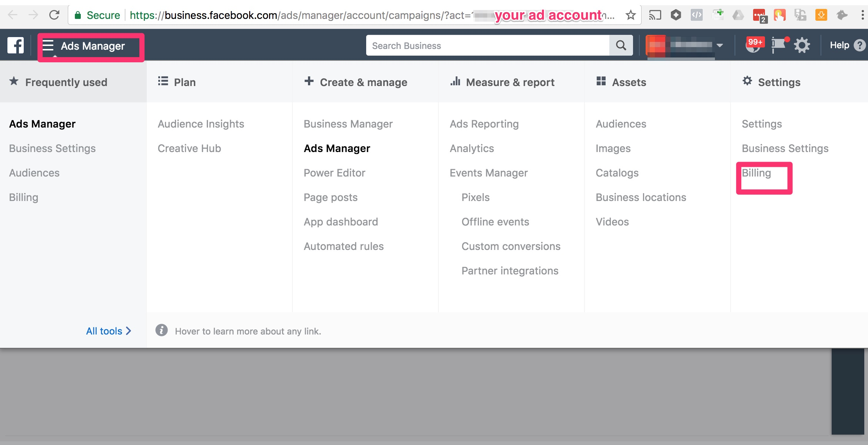The width and height of the screenshot is (868, 445).
Task: Click the Facebook logo icon
Action: click(x=16, y=45)
